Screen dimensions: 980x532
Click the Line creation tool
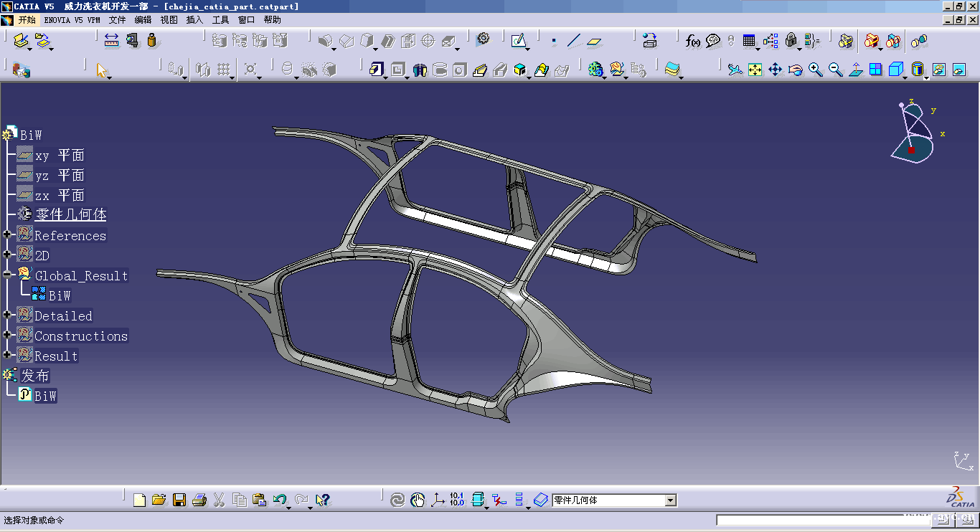point(573,41)
